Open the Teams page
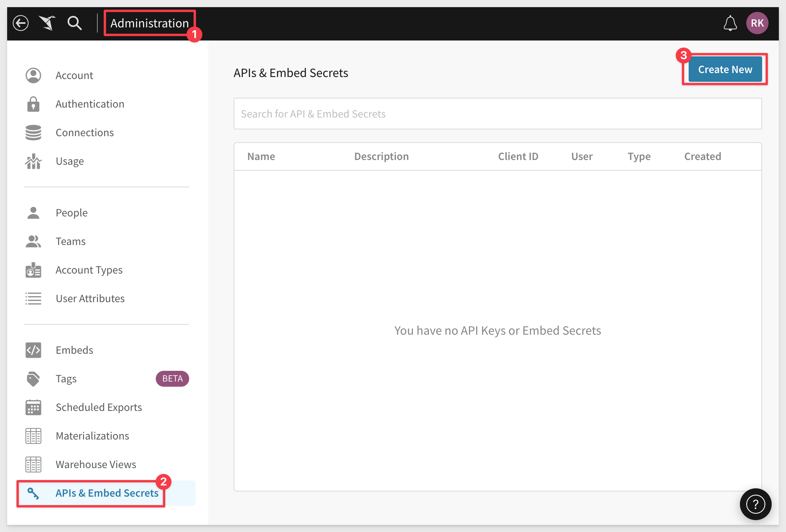Screen dimensions: 786x532 click(x=71, y=241)
